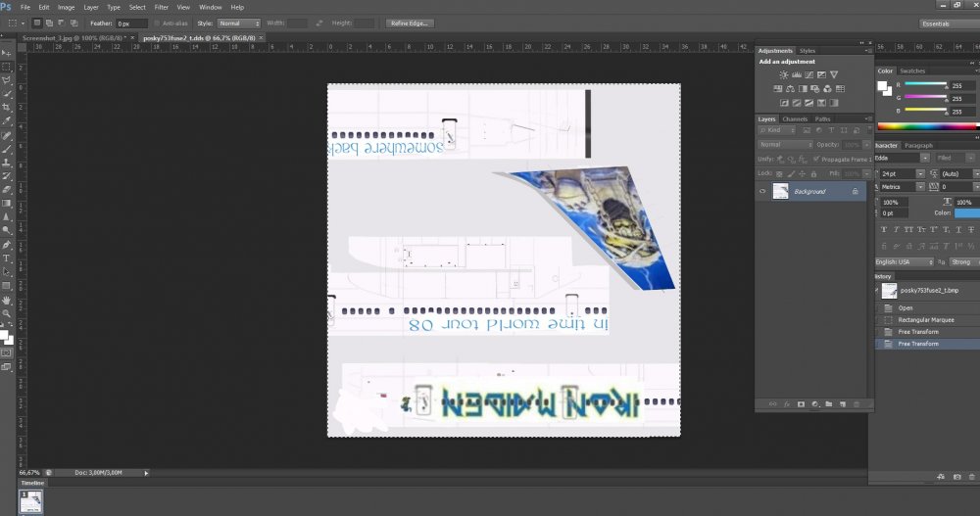The width and height of the screenshot is (980, 516).
Task: Open the Style dropdown set to Normal
Action: tap(239, 23)
